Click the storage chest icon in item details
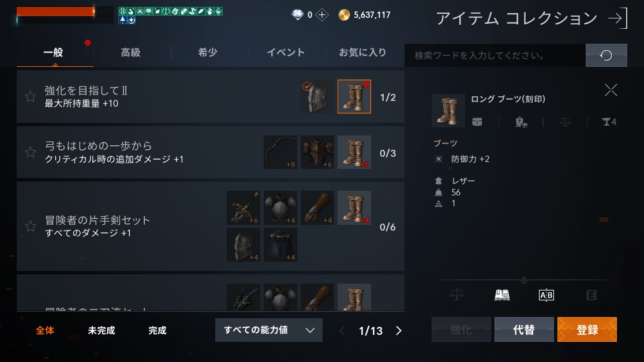This screenshot has height=362, width=644. [477, 122]
